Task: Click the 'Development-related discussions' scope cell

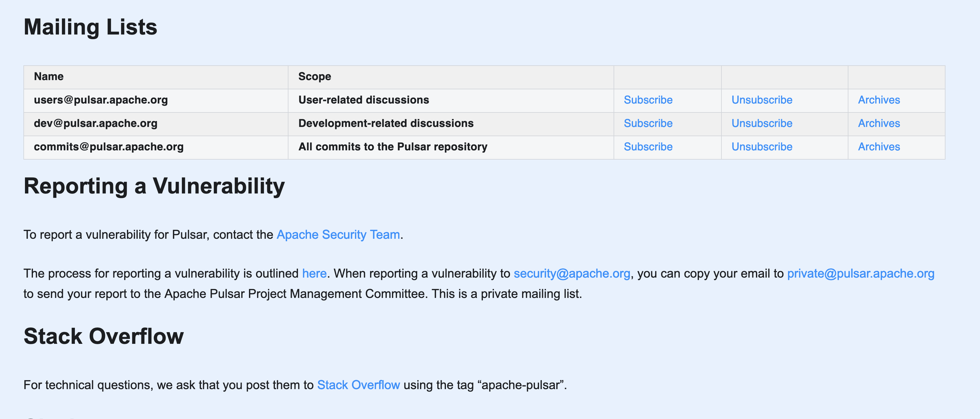Action: 451,124
